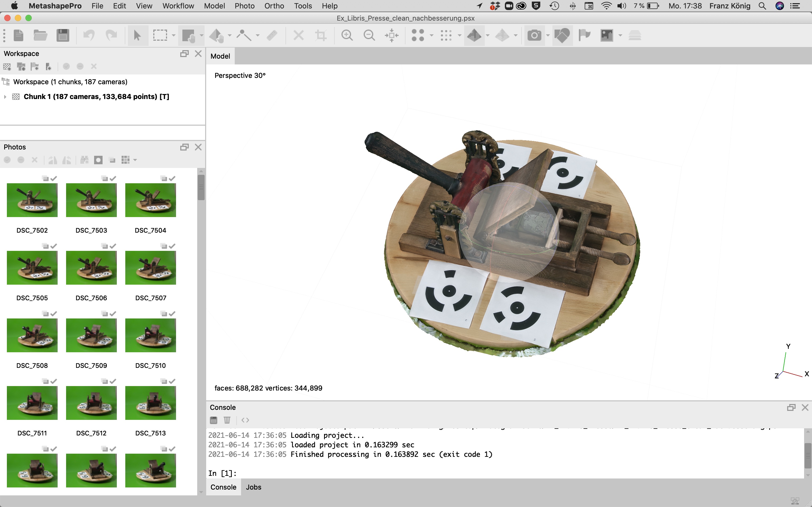This screenshot has height=507, width=812.
Task: Click the Move Region tool icon
Action: pyautogui.click(x=188, y=35)
